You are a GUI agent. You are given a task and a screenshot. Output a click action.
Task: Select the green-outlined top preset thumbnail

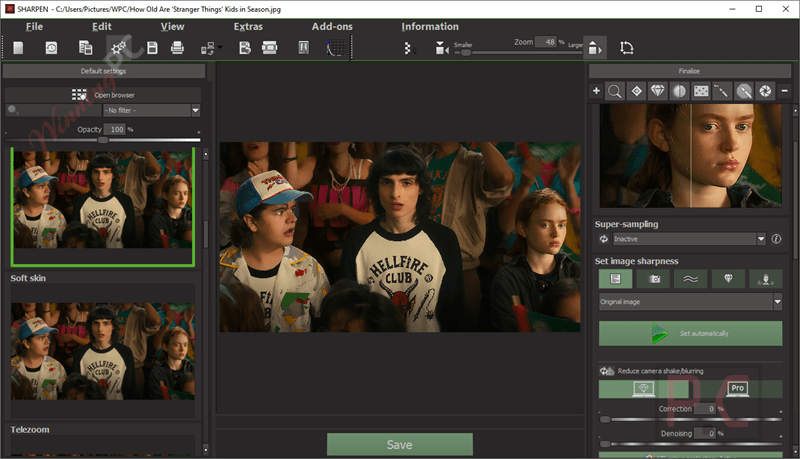click(103, 207)
